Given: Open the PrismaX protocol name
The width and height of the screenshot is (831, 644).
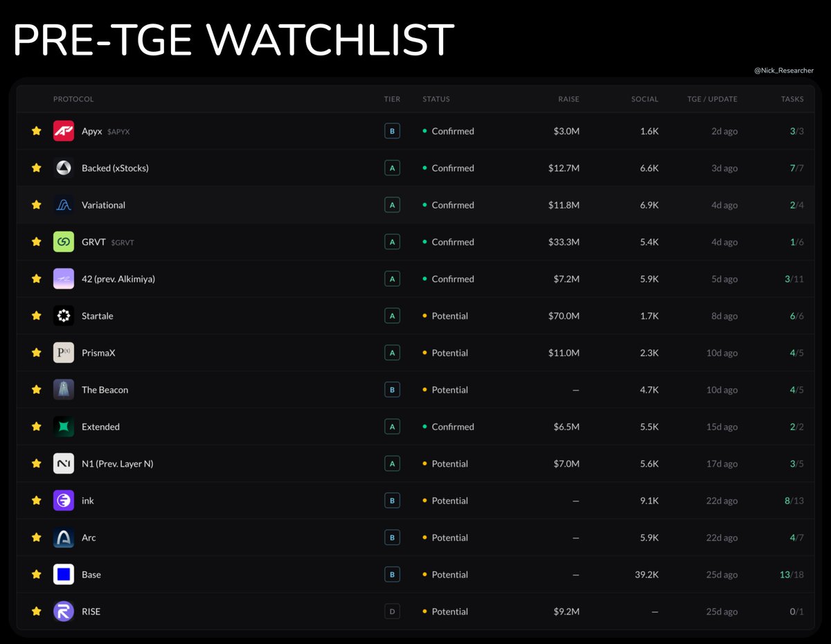Looking at the screenshot, I should click(98, 353).
